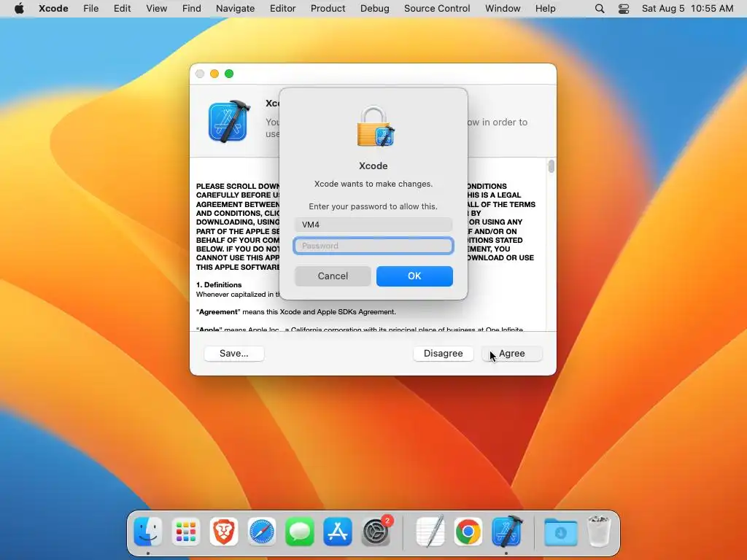Click the Disagree button
The image size is (747, 560).
click(443, 354)
